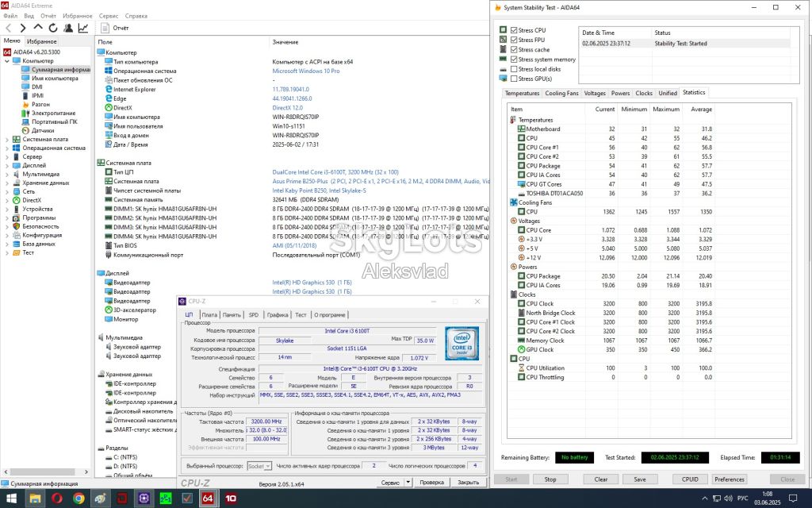
Task: Open the Память tab in CPU-Z
Action: click(x=232, y=314)
